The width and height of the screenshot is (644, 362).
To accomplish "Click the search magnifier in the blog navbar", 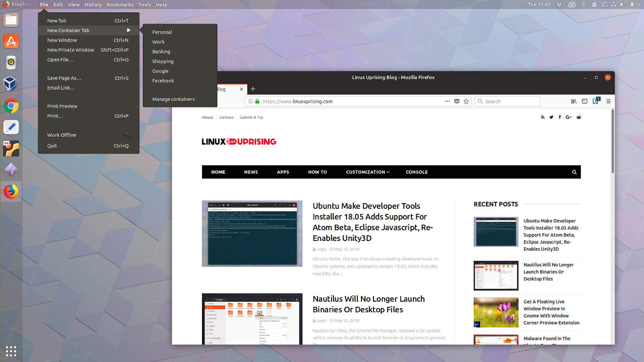I will coord(574,172).
